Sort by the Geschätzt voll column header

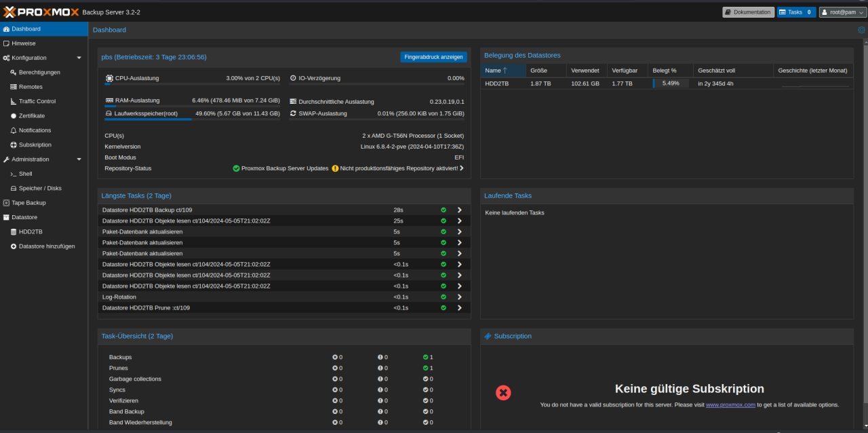(x=733, y=71)
